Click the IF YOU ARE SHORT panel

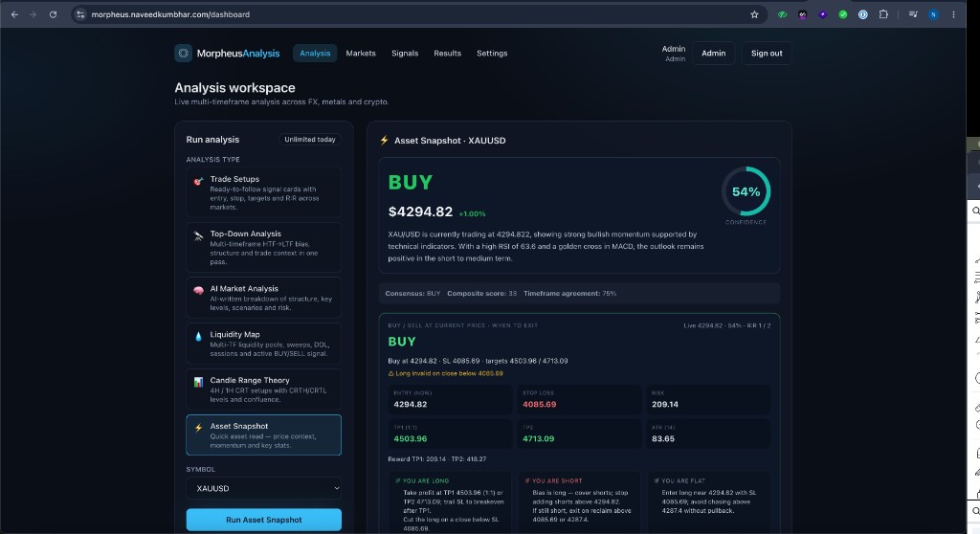click(x=579, y=502)
